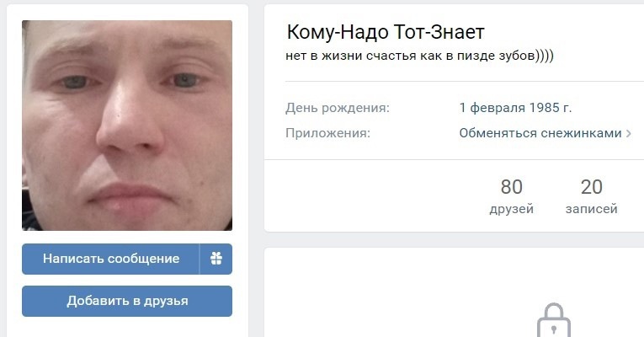This screenshot has height=337, width=644.
Task: Click the Написать сообщение button
Action: pos(111,259)
